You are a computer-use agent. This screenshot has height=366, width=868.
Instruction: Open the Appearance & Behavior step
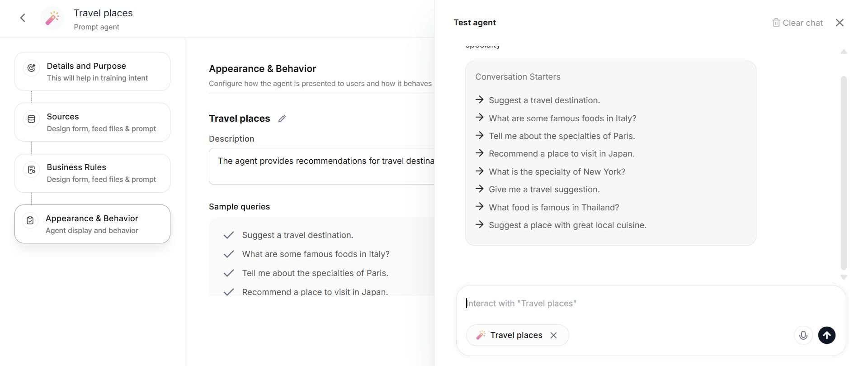tap(92, 224)
